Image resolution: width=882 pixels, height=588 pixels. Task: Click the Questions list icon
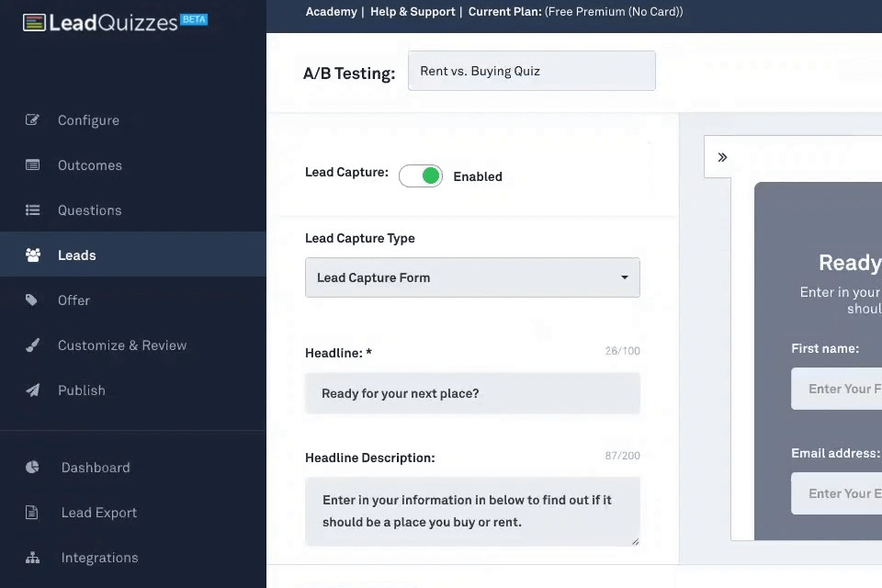pyautogui.click(x=33, y=210)
